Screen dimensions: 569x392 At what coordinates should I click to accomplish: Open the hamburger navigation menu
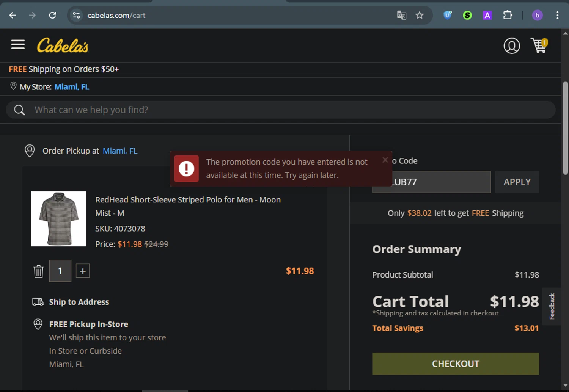coord(18,45)
